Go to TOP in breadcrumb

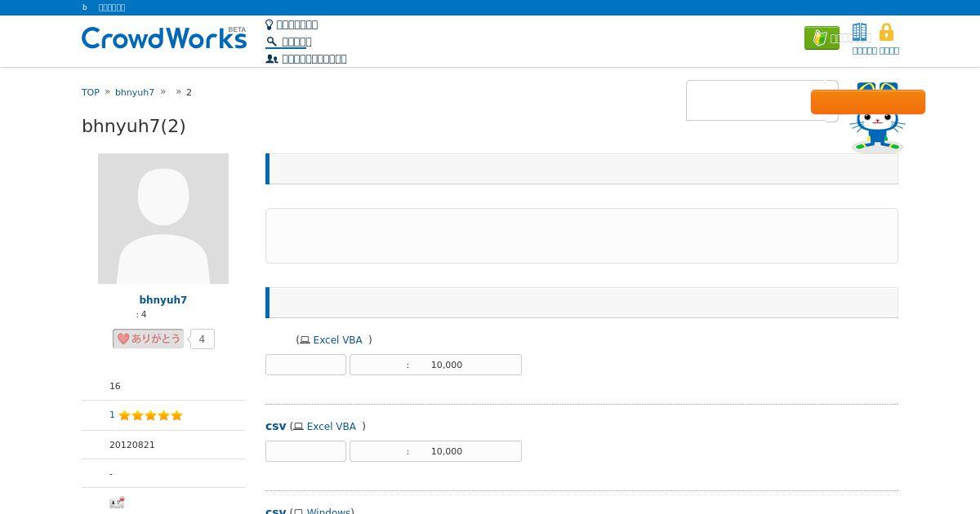[91, 92]
